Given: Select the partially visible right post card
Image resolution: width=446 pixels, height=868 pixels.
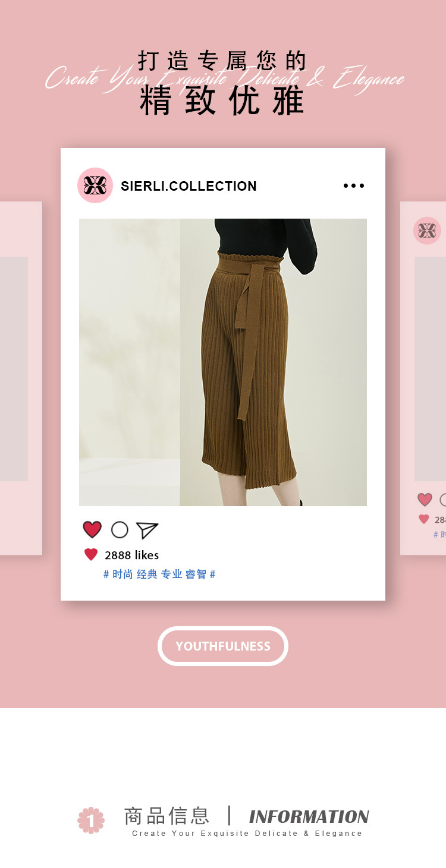Looking at the screenshot, I should pos(423,378).
